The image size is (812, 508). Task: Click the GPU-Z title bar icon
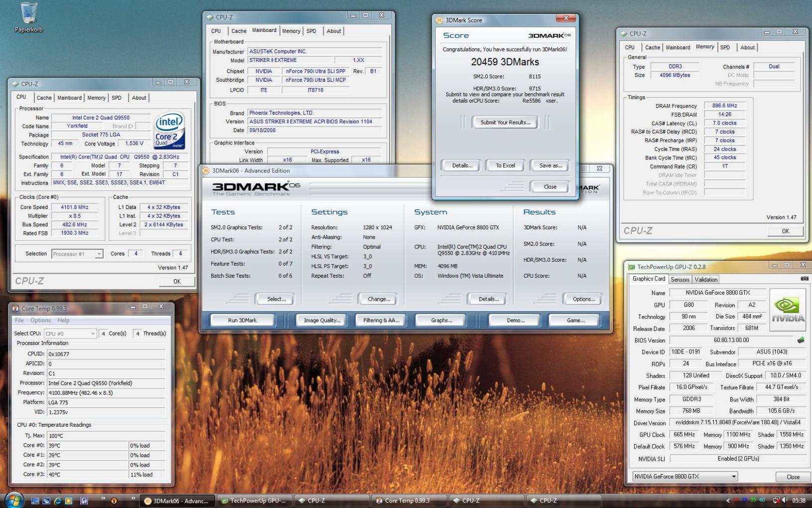click(631, 267)
